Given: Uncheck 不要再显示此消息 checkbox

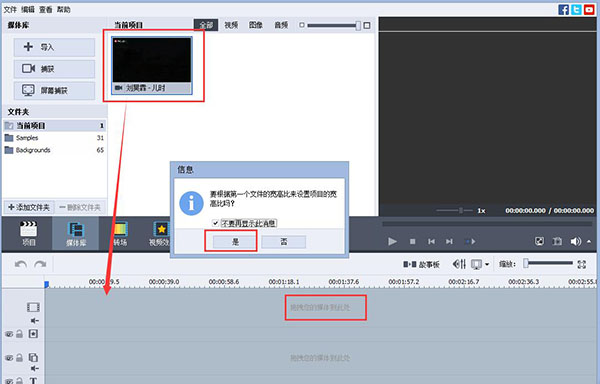Looking at the screenshot, I should click(x=215, y=223).
